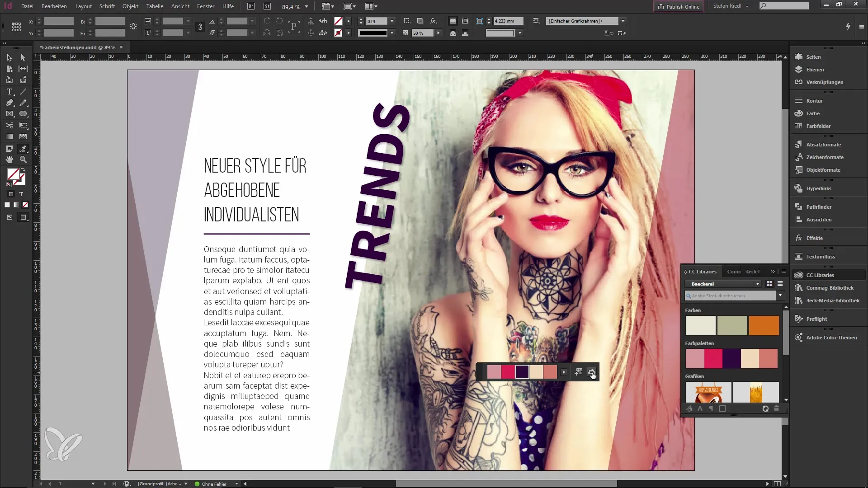Select the Note tool
Screen dimensions: 868x488
pos(9,149)
